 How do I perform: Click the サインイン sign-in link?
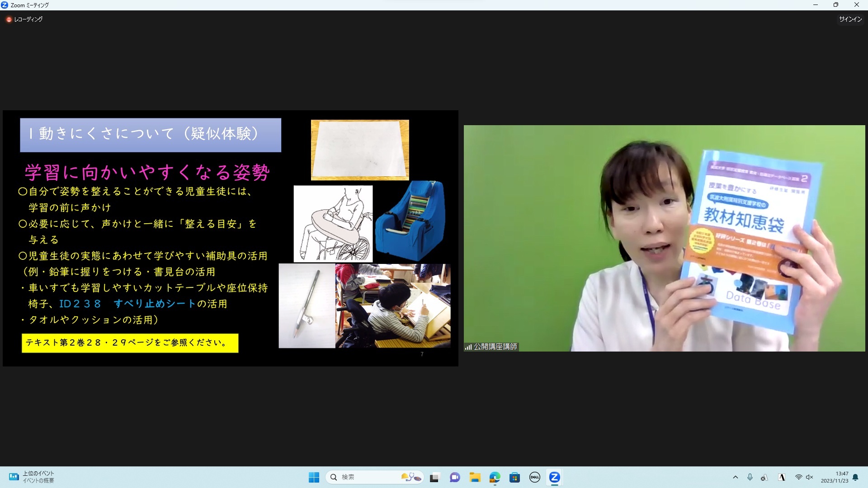tap(850, 19)
